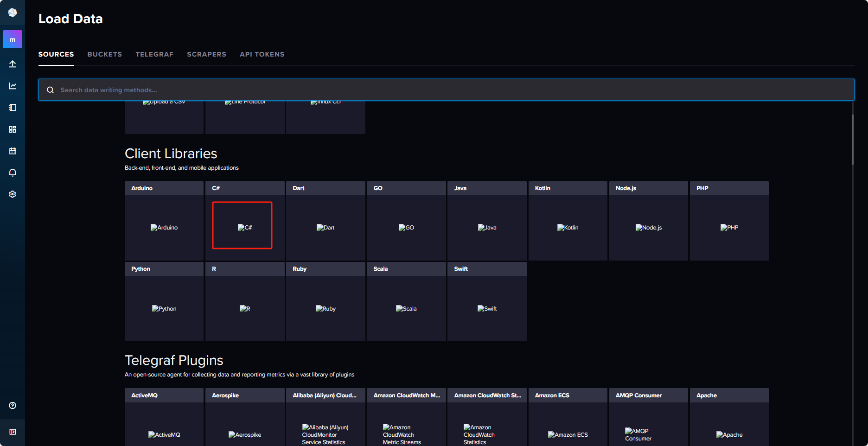Image resolution: width=868 pixels, height=446 pixels.
Task: Open the Tasks calendar icon
Action: click(x=13, y=151)
